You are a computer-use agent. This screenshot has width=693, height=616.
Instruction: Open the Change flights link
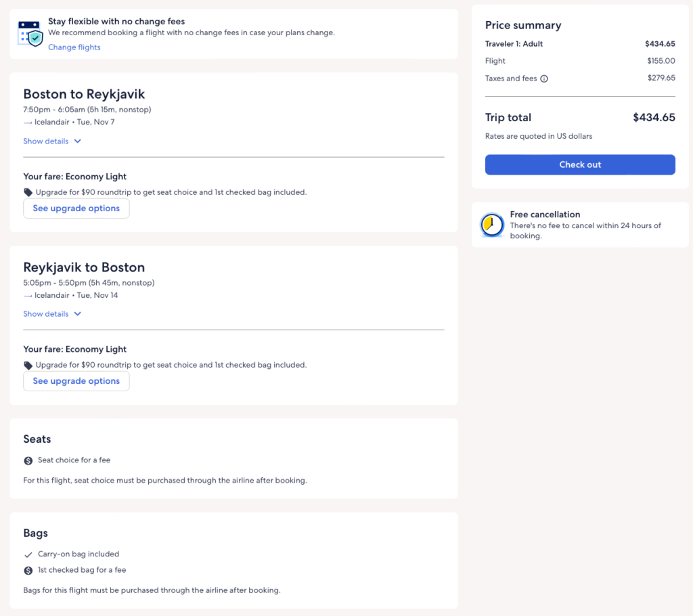click(x=74, y=47)
